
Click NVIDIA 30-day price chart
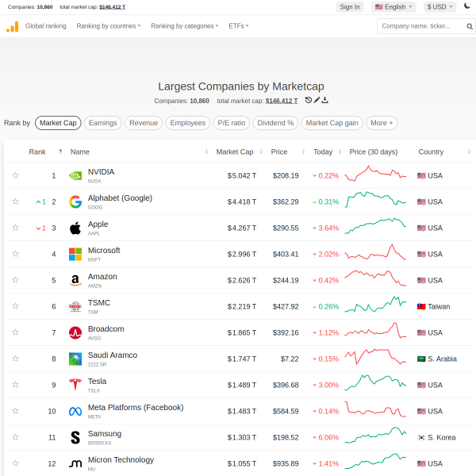tap(375, 173)
